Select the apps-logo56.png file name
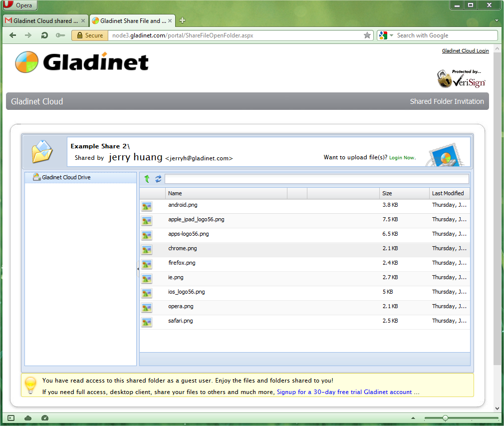504x426 pixels. 188,234
